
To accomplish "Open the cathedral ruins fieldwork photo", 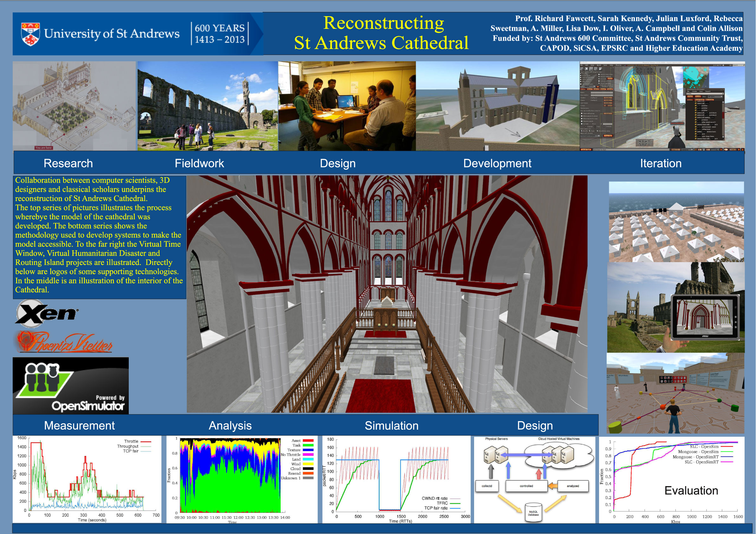I will [207, 106].
